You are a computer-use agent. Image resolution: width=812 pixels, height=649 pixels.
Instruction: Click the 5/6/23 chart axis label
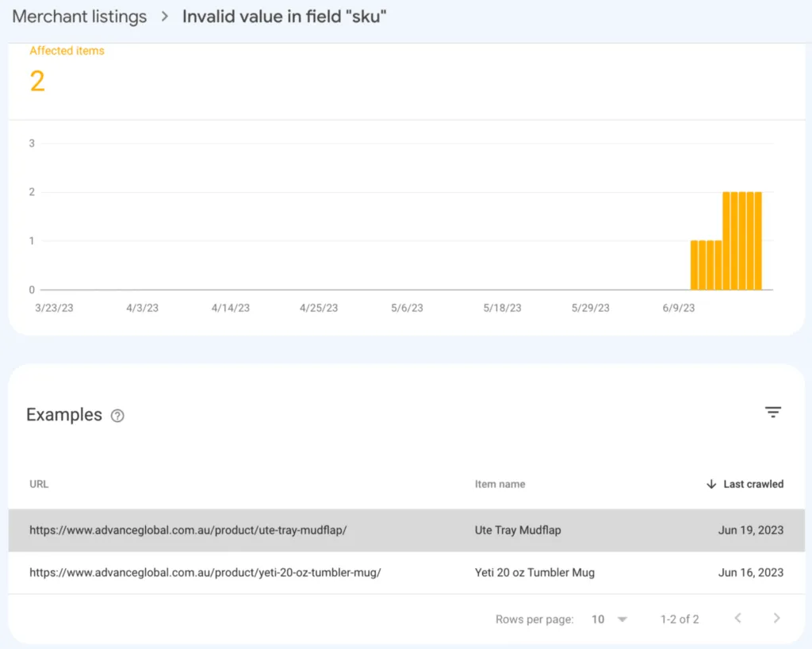407,308
